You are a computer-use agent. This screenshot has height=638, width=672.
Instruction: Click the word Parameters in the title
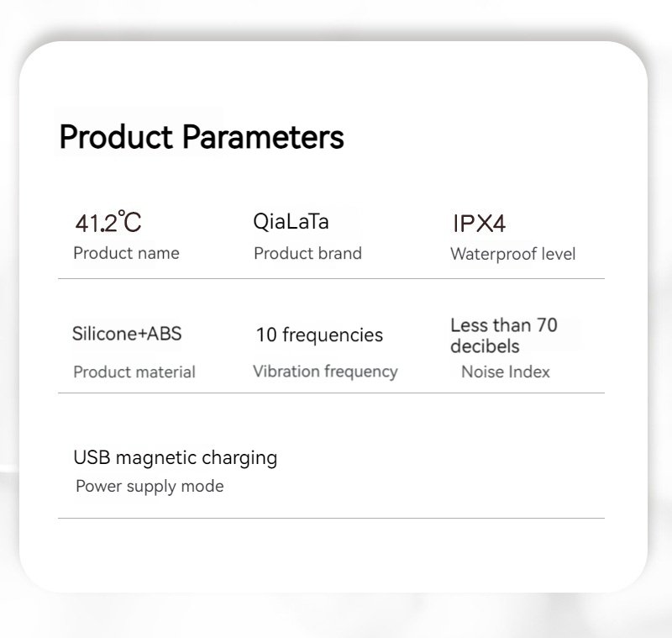point(263,137)
